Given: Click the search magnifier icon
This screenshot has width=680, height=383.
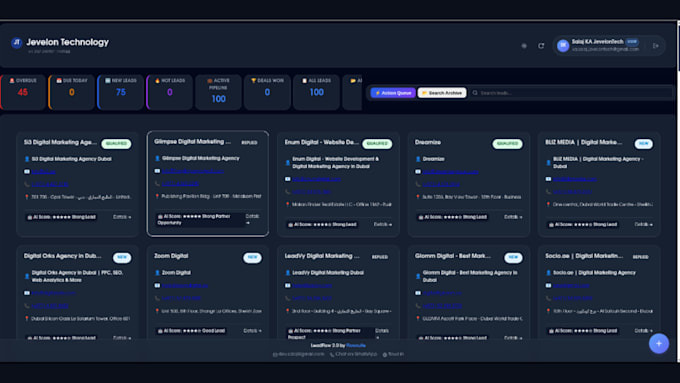Looking at the screenshot, I should coord(475,93).
